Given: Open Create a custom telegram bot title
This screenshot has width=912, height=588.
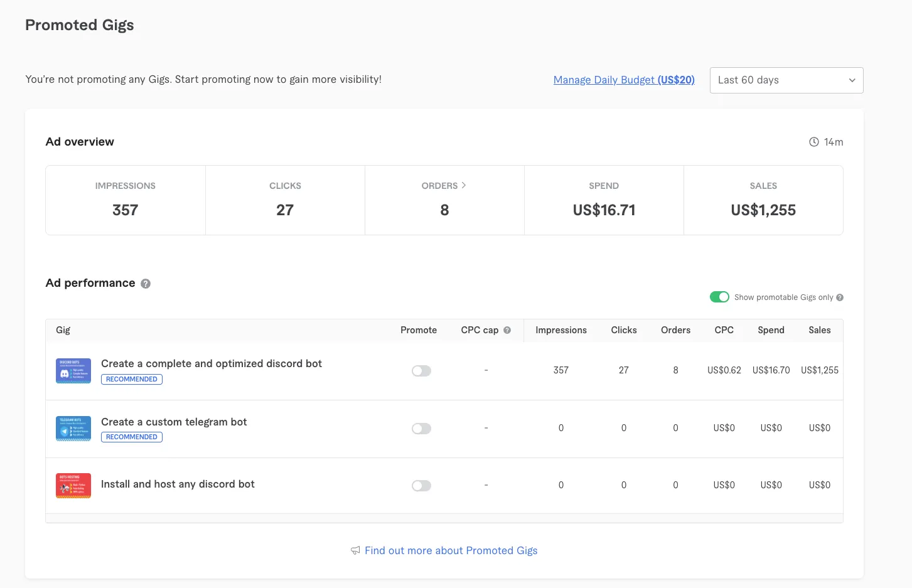Looking at the screenshot, I should pos(174,422).
